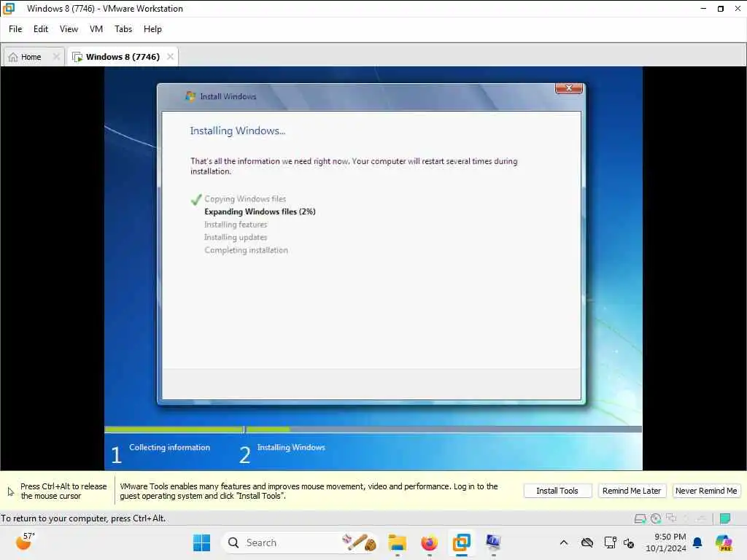This screenshot has width=747, height=560.
Task: Click the Install Tools button
Action: [557, 491]
